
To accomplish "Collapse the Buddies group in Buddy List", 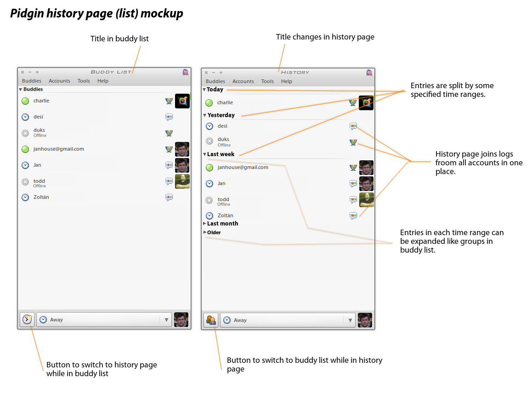I will (20, 90).
